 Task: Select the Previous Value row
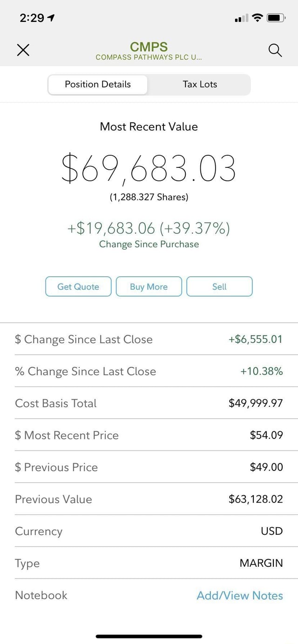(x=149, y=499)
